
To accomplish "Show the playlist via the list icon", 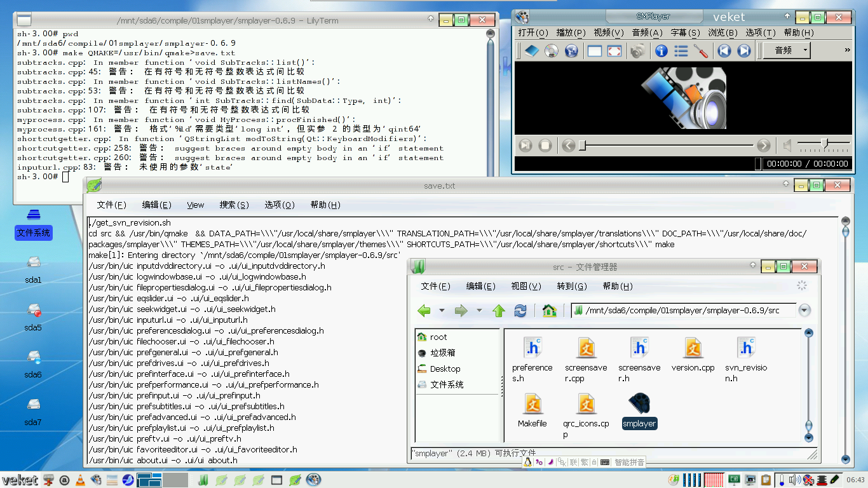I will (681, 51).
